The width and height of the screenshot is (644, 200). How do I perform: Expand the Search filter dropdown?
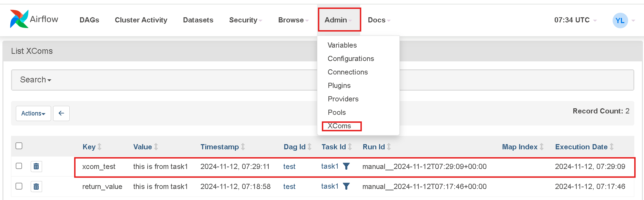pos(36,80)
